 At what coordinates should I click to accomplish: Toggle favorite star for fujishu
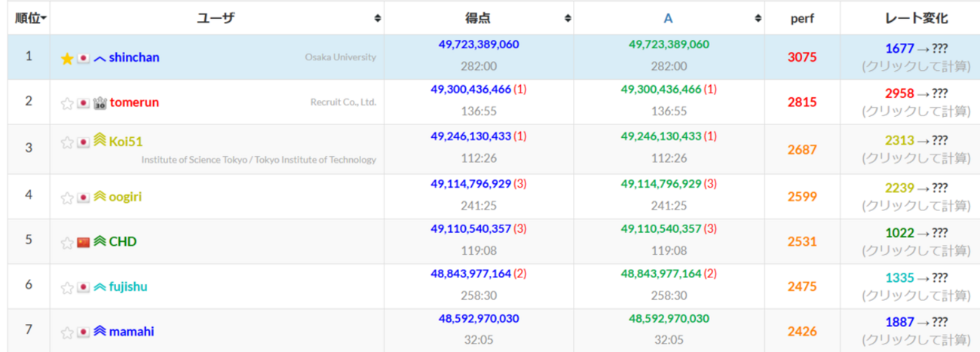[x=67, y=287]
